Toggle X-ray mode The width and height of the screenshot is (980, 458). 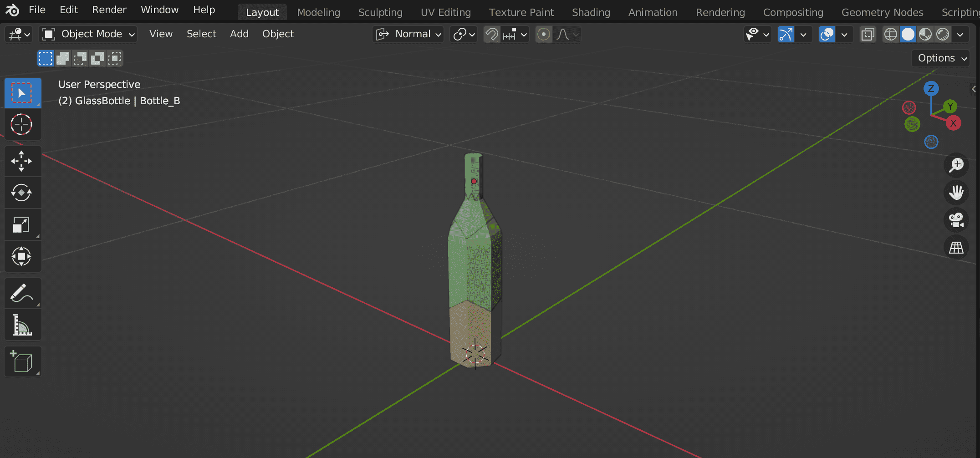pos(868,34)
